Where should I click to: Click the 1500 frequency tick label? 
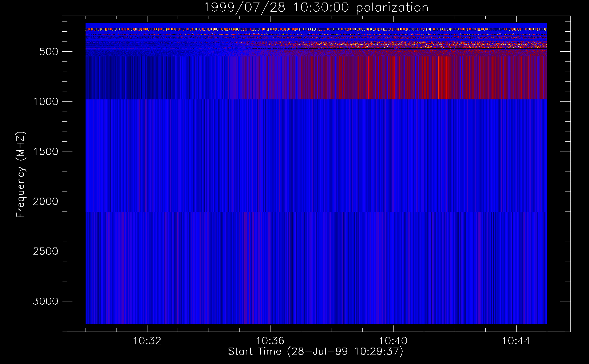(46, 151)
